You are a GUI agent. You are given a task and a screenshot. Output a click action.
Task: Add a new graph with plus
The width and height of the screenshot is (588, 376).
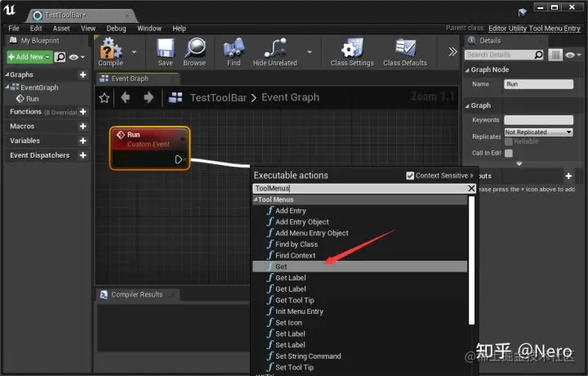pyautogui.click(x=82, y=74)
